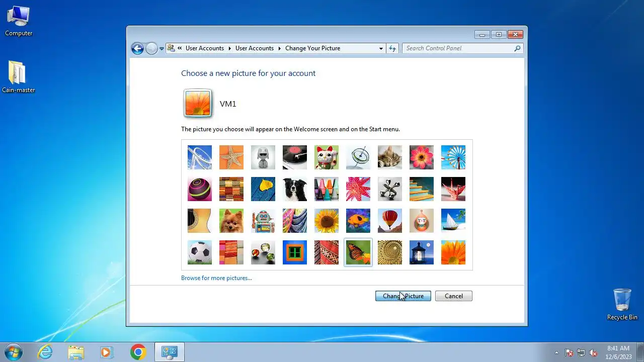Select the green window orange frame picture
The width and height of the screenshot is (644, 362).
pos(295,252)
